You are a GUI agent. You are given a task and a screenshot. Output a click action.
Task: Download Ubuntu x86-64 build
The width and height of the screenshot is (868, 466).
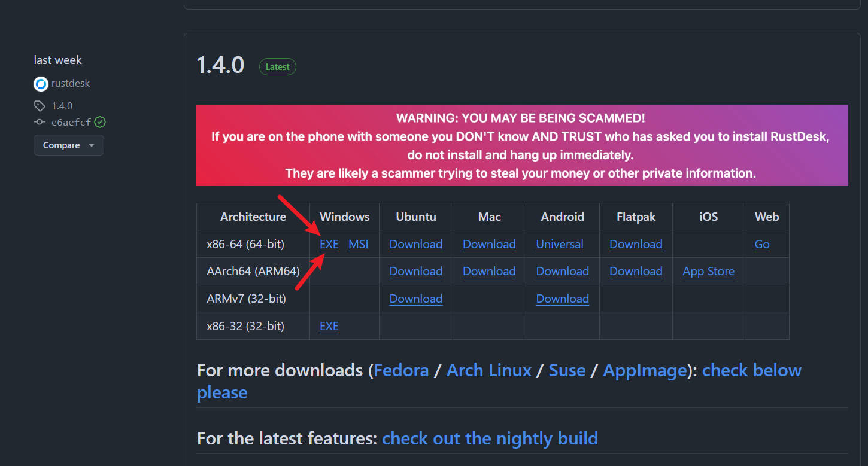416,244
